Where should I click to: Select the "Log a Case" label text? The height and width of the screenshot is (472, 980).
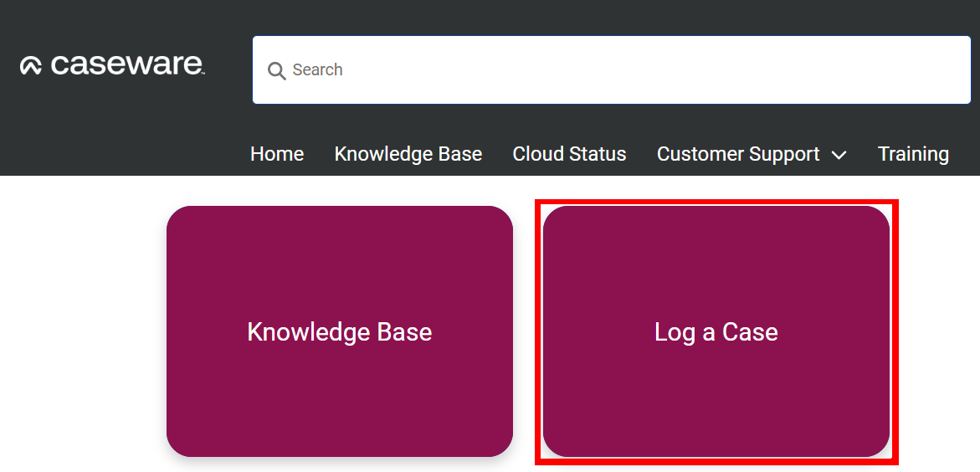[716, 332]
